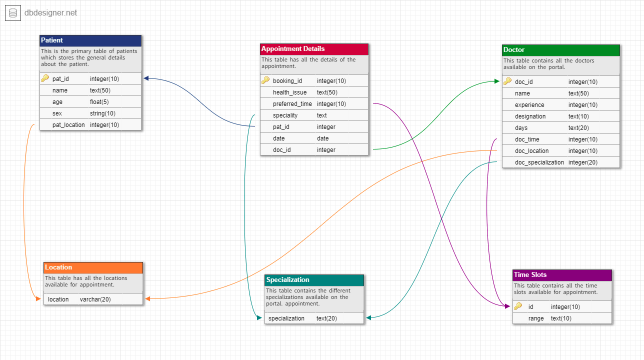Click the name field in Patient table
The height and width of the screenshot is (360, 644).
[x=90, y=90]
